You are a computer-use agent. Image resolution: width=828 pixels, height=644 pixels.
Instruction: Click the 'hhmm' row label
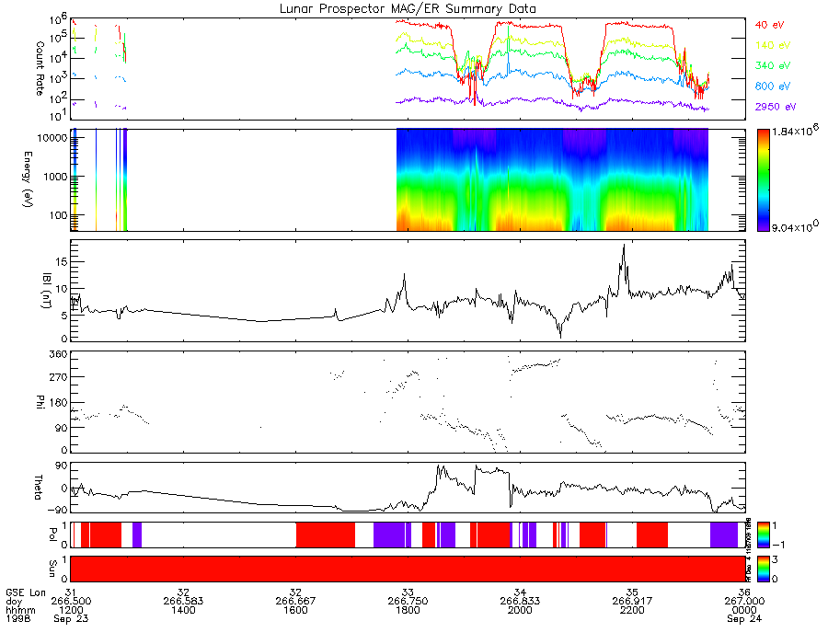(20, 610)
